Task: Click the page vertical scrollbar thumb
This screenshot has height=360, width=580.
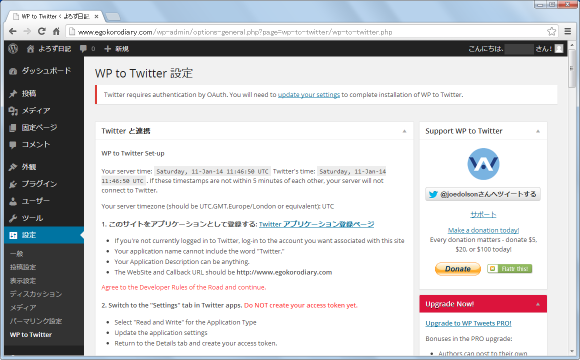Action: pyautogui.click(x=572, y=69)
